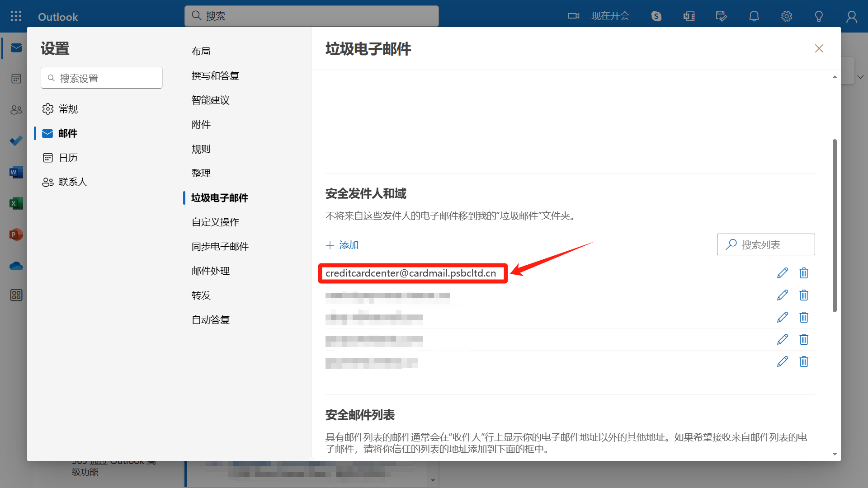
Task: Open the 同步电子邮件 settings page
Action: coord(220,246)
